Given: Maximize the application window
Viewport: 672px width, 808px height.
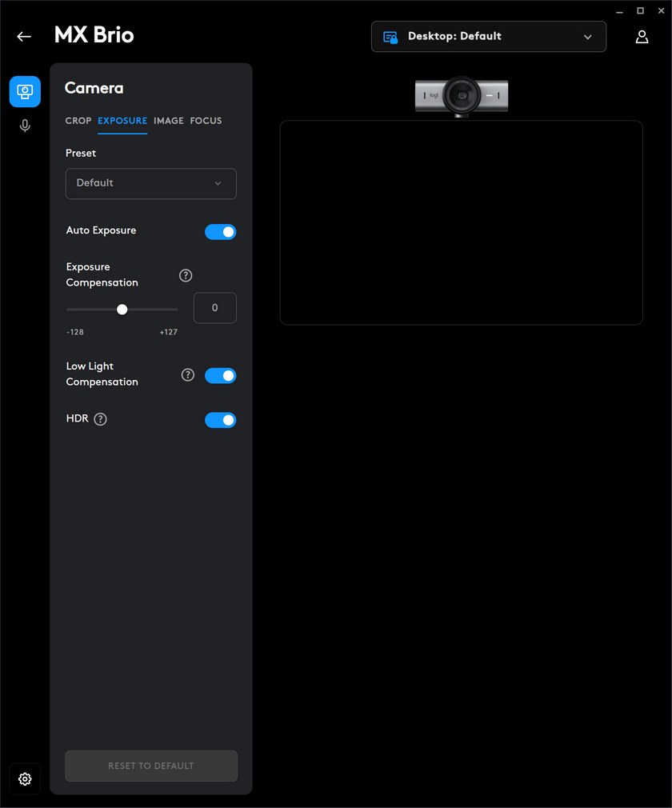Looking at the screenshot, I should pyautogui.click(x=641, y=11).
